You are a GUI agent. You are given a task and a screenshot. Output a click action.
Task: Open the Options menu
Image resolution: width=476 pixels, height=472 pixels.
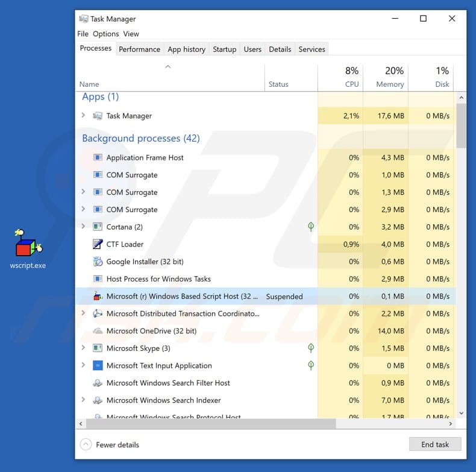pyautogui.click(x=105, y=34)
